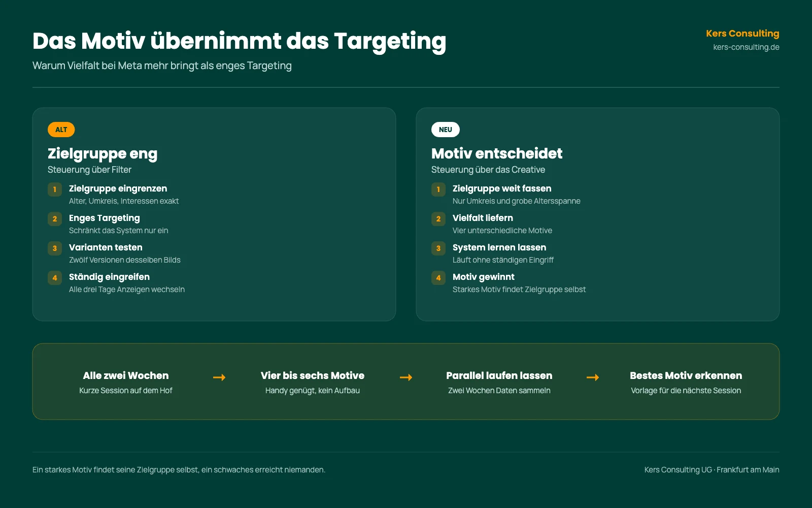Click the text Starkes Motiv findet Zielgruppe selbst
The width and height of the screenshot is (812, 508).
(x=519, y=290)
